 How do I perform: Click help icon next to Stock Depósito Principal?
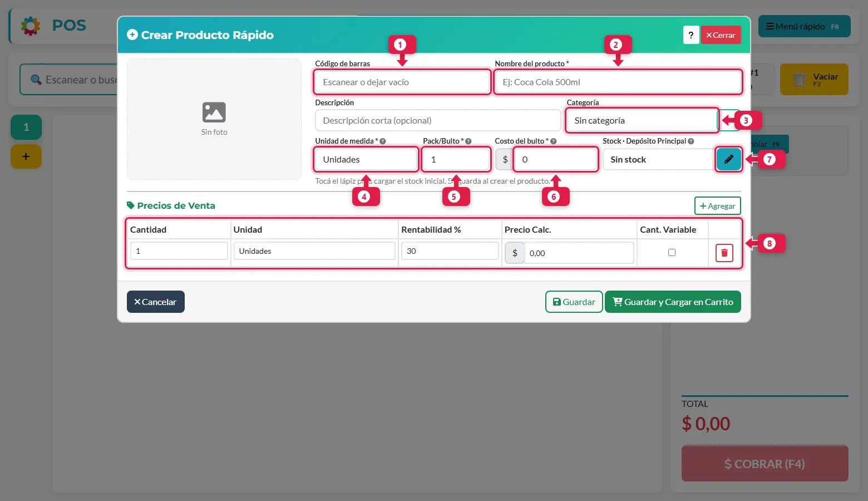(x=691, y=141)
